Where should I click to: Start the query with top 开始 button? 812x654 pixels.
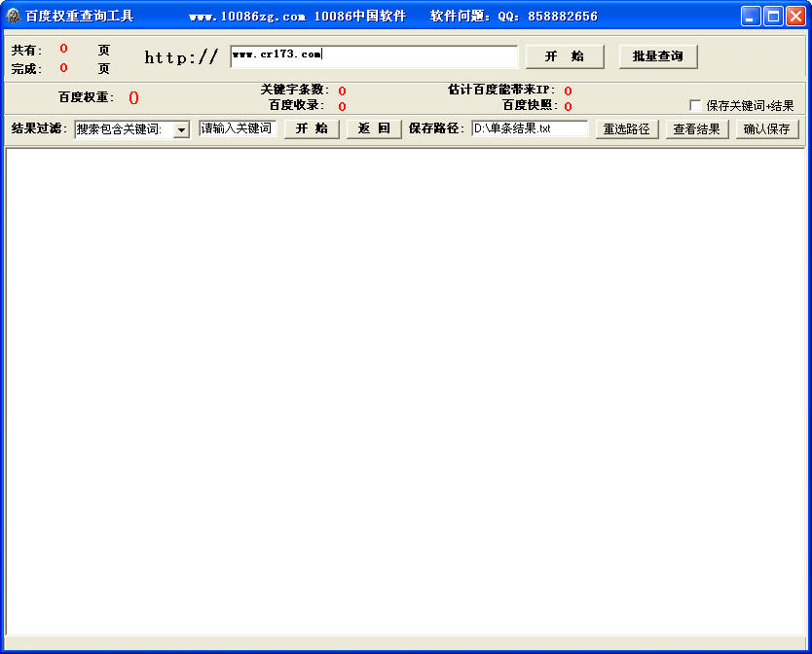[565, 56]
